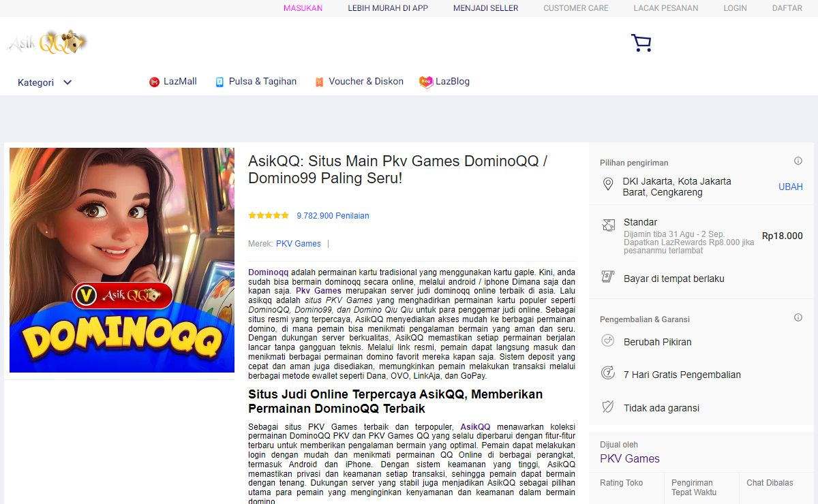Click UBAH to change delivery address
The width and height of the screenshot is (818, 504).
pos(791,187)
